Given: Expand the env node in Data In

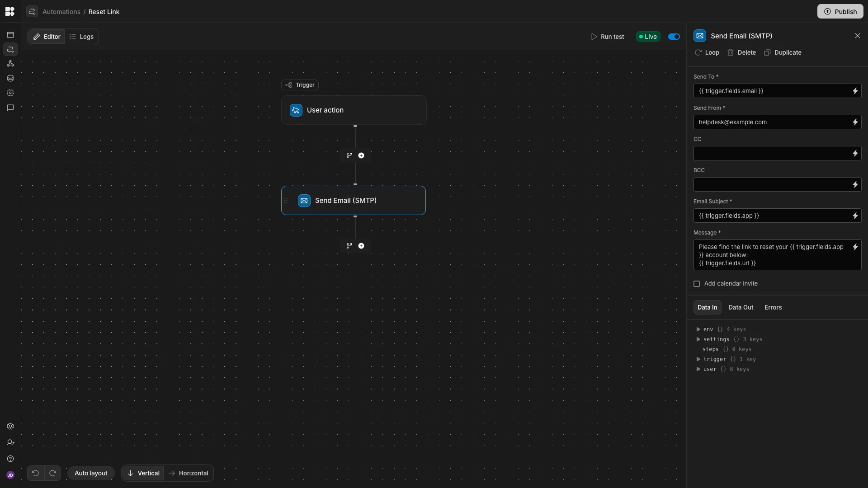Looking at the screenshot, I should point(698,329).
